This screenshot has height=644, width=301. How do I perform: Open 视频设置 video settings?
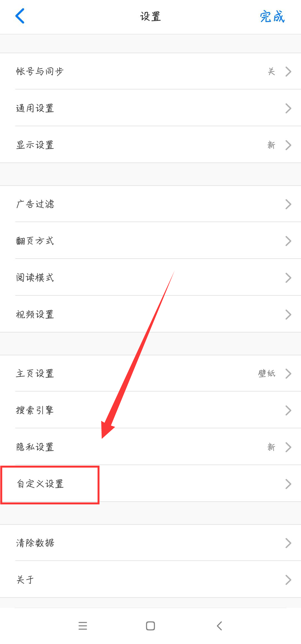(x=151, y=314)
